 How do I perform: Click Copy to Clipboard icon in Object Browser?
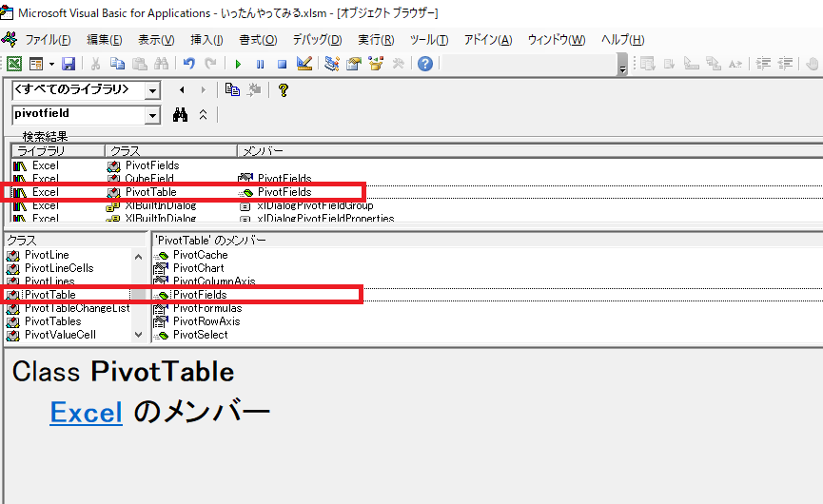point(232,89)
